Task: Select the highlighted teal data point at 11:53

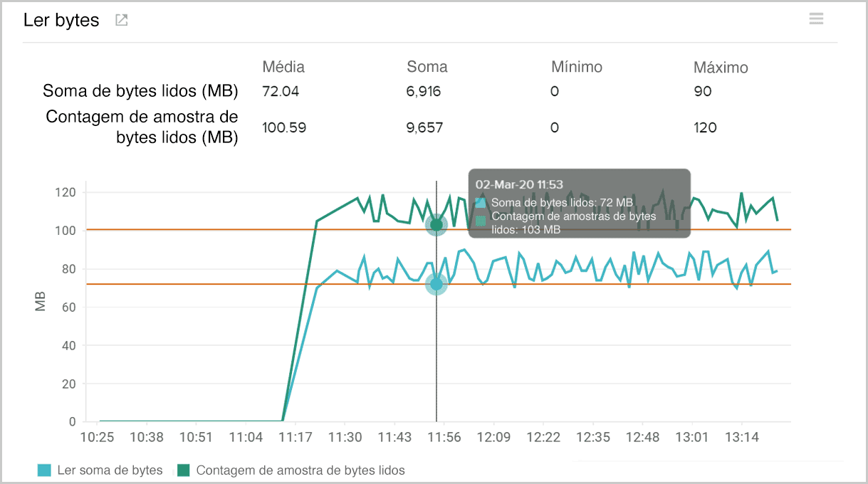Action: 436,284
